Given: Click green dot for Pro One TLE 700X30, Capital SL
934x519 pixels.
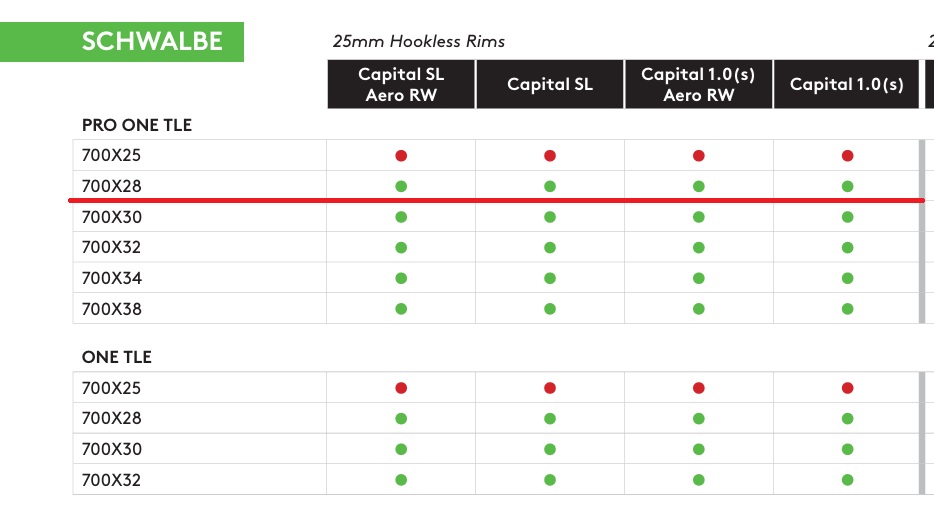Looking at the screenshot, I should (x=550, y=217).
